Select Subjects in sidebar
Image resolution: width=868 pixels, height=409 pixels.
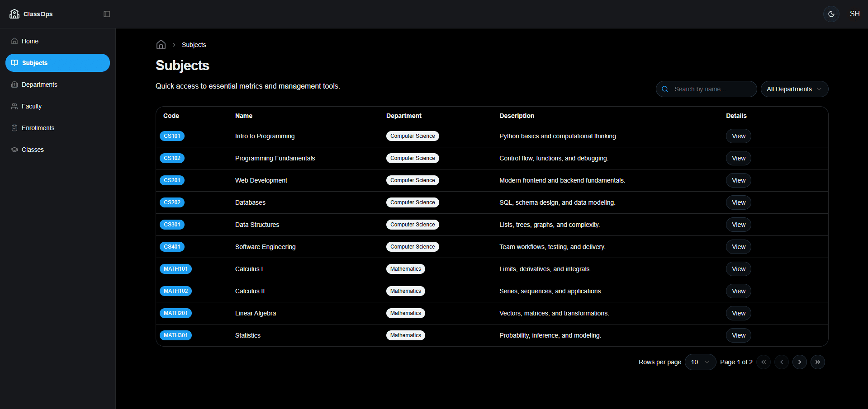click(57, 63)
